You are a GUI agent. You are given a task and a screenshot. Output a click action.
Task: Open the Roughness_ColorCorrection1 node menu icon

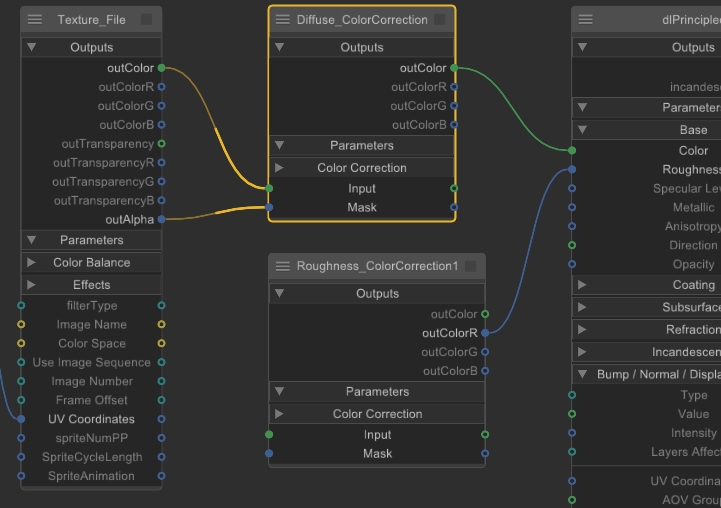(283, 266)
